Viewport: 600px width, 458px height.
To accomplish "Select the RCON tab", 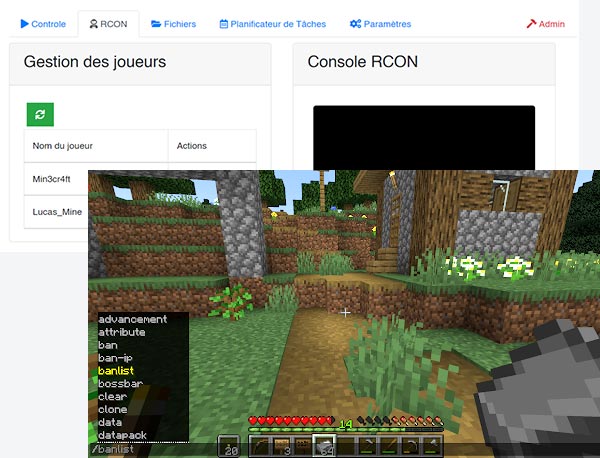I will click(109, 24).
